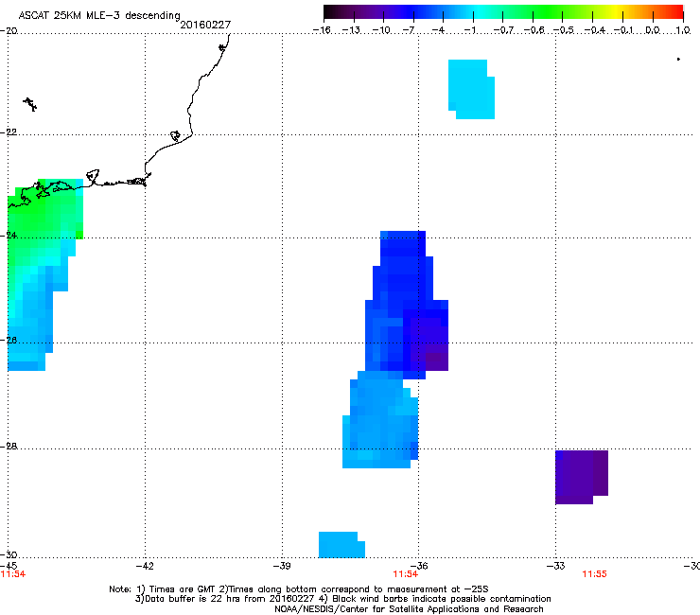
Task: Click the date label 20160227
Action: click(205, 25)
